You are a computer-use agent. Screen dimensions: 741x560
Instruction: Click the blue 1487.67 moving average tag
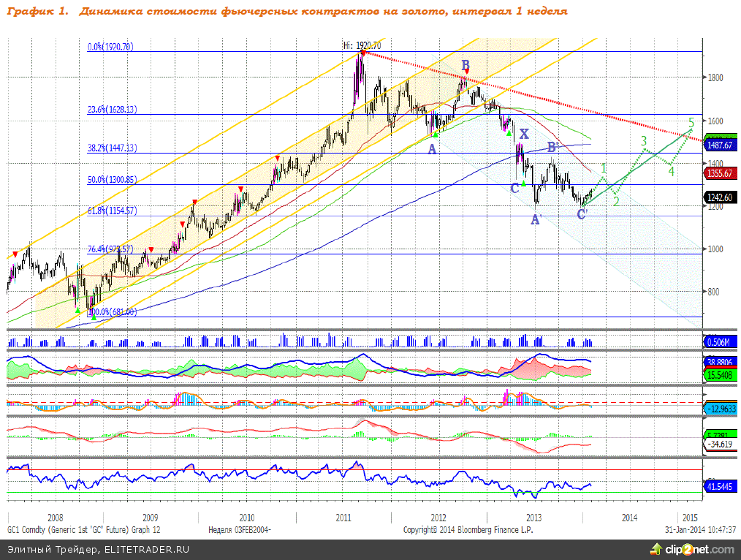(721, 145)
